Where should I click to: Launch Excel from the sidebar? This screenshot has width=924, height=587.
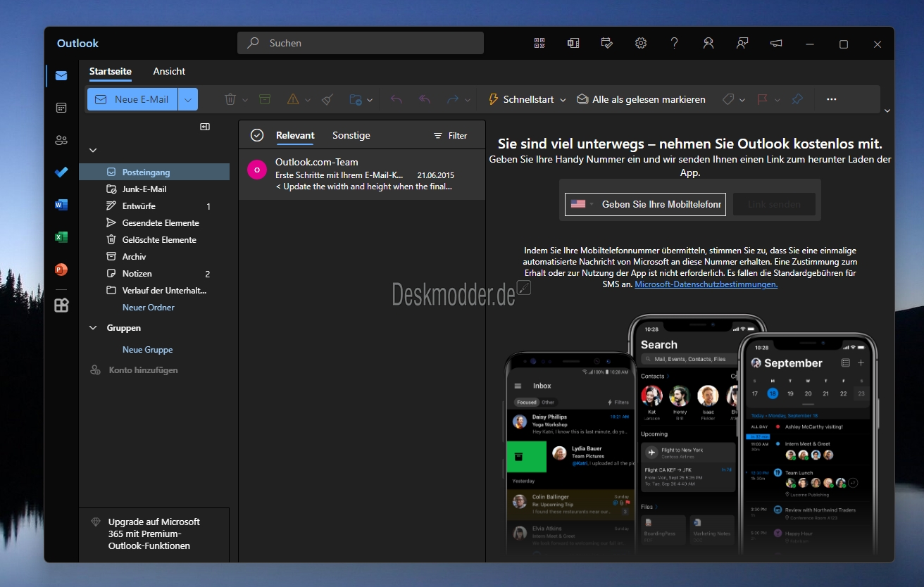point(61,237)
